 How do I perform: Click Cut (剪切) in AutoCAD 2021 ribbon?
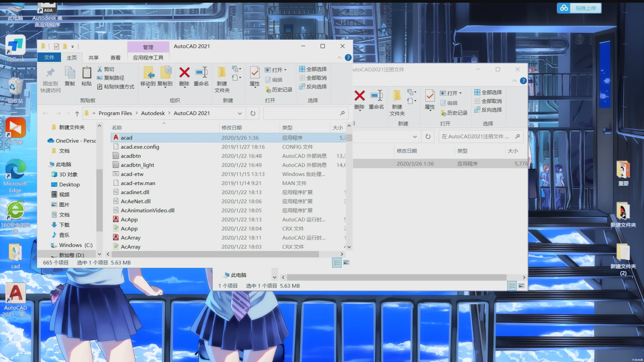106,69
